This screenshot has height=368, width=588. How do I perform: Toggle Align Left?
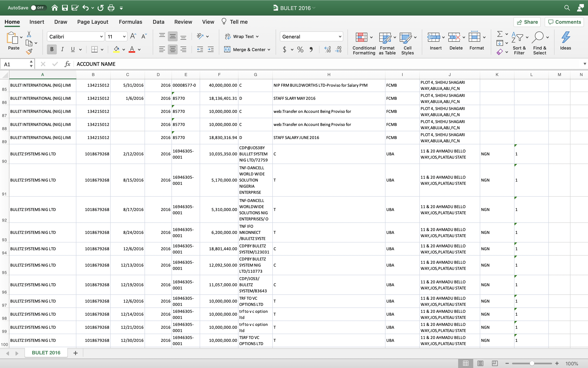click(x=162, y=49)
